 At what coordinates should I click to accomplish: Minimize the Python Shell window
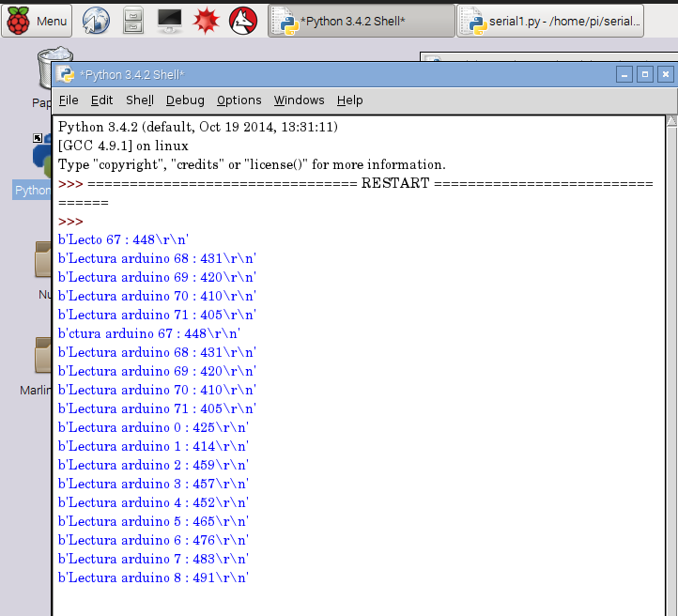click(624, 74)
